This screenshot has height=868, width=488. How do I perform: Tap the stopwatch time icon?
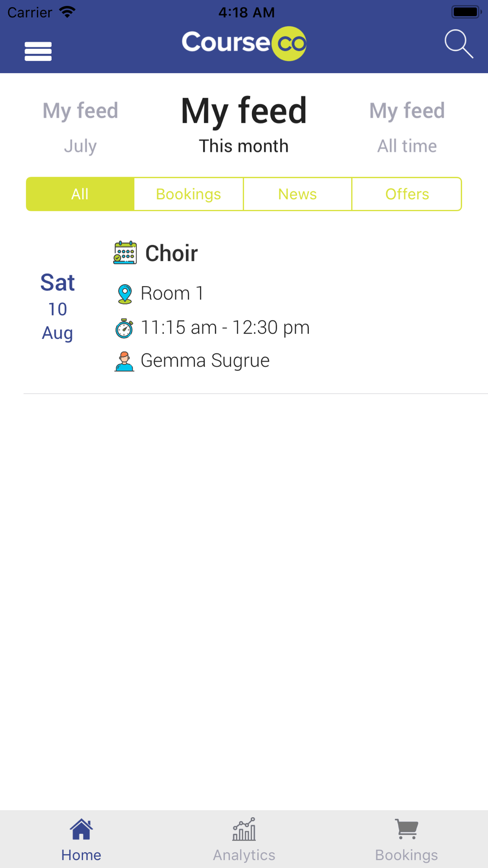pos(124,328)
